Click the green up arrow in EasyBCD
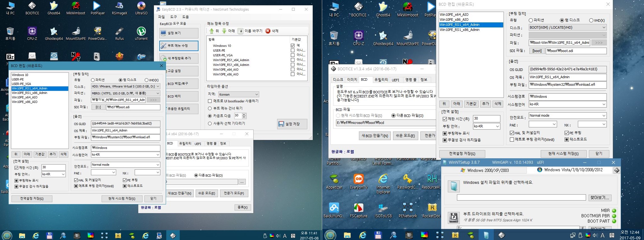The image size is (644, 240). coord(212,31)
